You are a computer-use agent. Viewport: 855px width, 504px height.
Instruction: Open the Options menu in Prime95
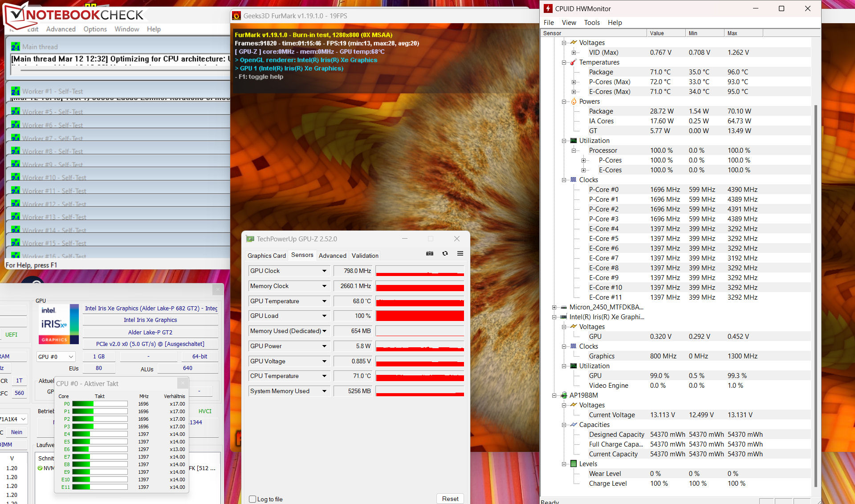click(x=95, y=29)
